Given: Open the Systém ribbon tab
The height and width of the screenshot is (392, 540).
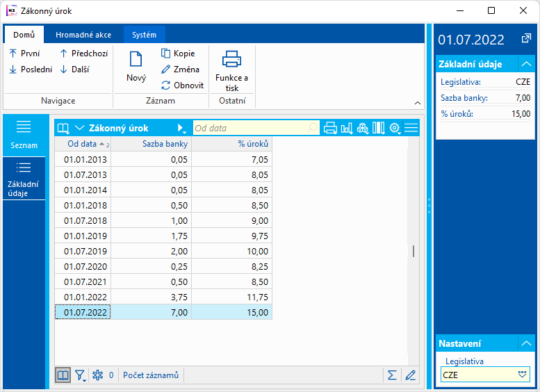Looking at the screenshot, I should point(145,35).
